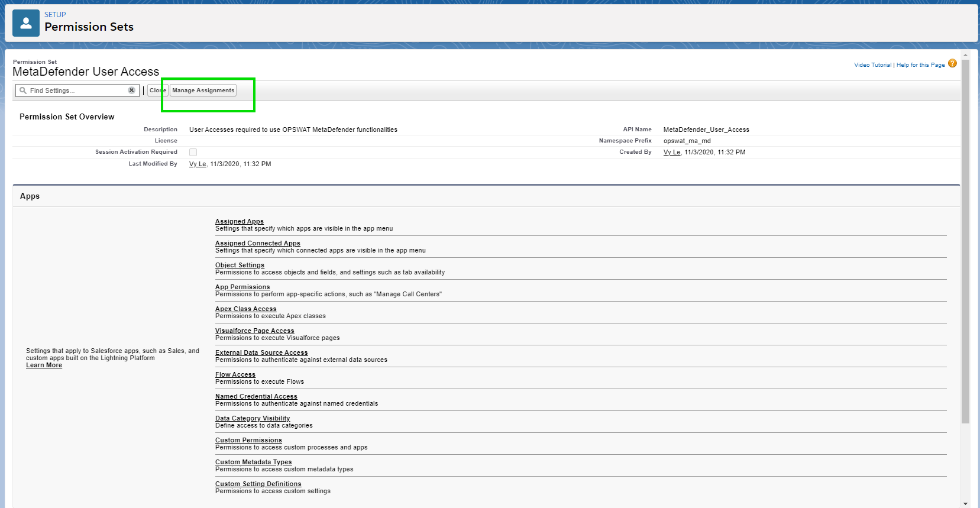The width and height of the screenshot is (980, 508).
Task: Go to Apex Class Access
Action: tap(245, 309)
